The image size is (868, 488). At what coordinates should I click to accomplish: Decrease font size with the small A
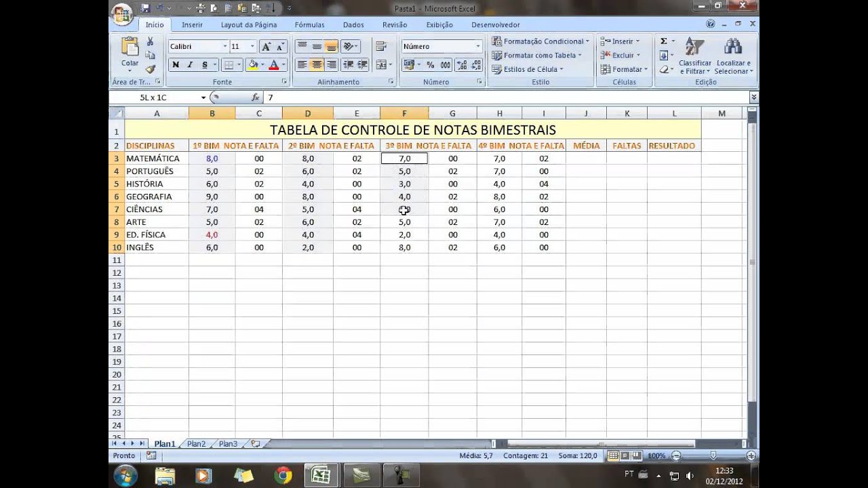pyautogui.click(x=280, y=47)
